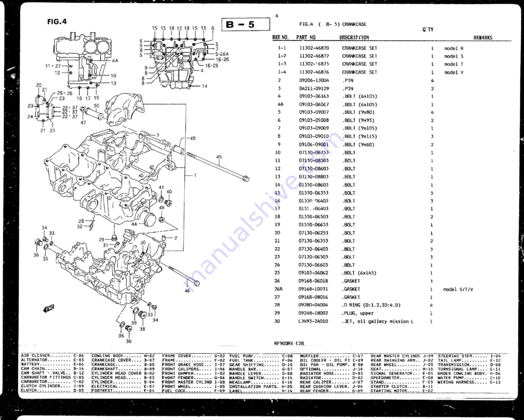The width and height of the screenshot is (524, 420).
Task: Select part number 09280-04004
Action: click(313, 305)
